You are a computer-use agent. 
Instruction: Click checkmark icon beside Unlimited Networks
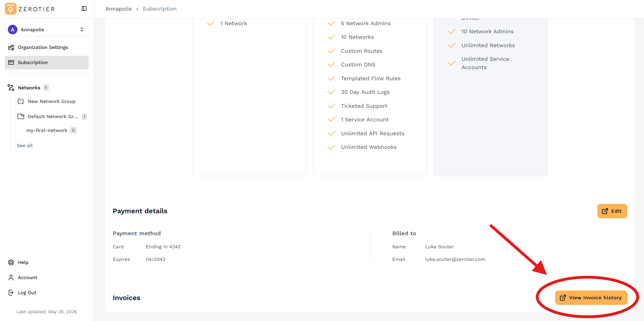(x=452, y=45)
